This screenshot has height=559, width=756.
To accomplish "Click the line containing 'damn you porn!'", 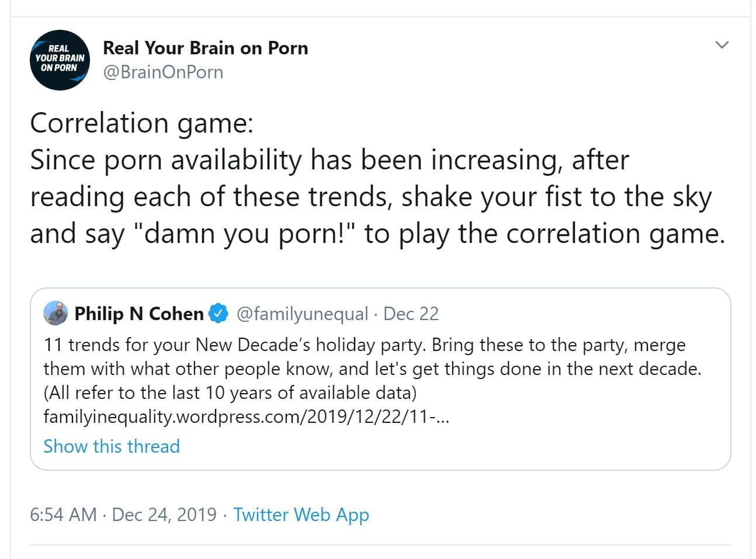I will click(377, 234).
